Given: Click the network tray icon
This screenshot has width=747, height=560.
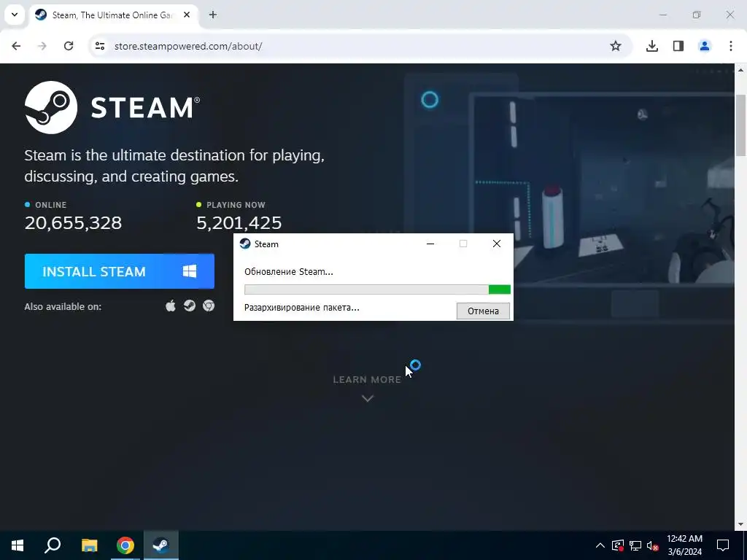Looking at the screenshot, I should [x=635, y=545].
